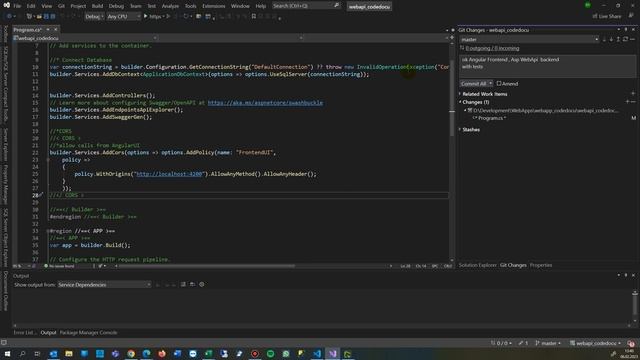Select Program.cs in the Changes list
Image resolution: width=640 pixels, height=360 pixels.
[492, 118]
